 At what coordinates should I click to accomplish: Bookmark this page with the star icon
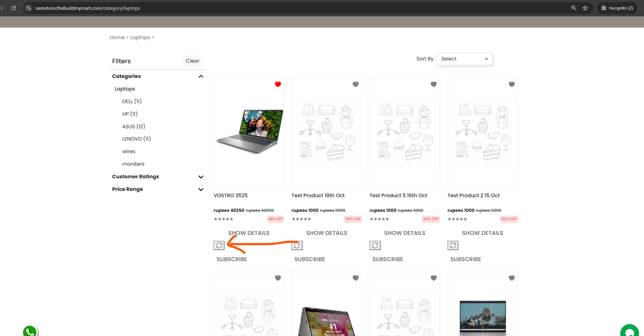pyautogui.click(x=585, y=8)
